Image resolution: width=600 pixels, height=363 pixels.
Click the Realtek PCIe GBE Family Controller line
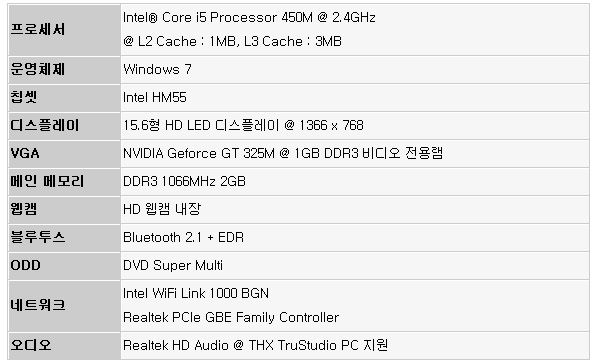pos(231,317)
